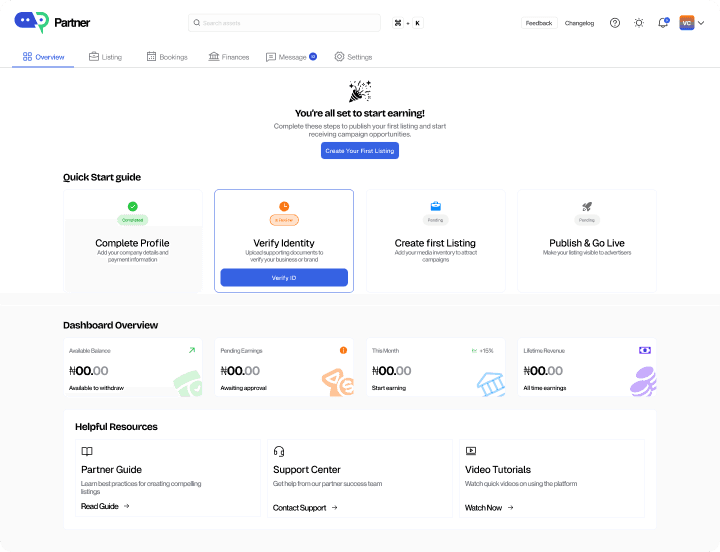The width and height of the screenshot is (720, 552).
Task: Click the rocket icon on Publish & Go Live
Action: click(x=587, y=206)
